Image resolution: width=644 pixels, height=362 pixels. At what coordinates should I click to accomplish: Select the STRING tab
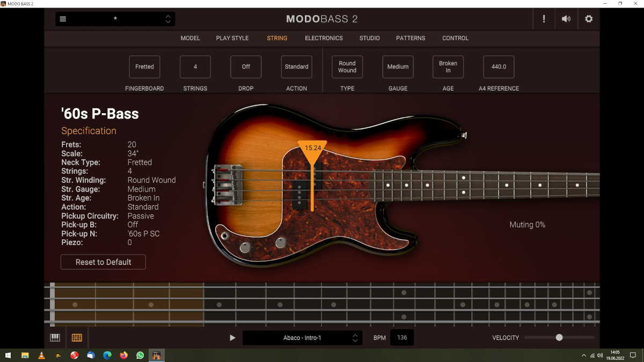click(x=277, y=38)
